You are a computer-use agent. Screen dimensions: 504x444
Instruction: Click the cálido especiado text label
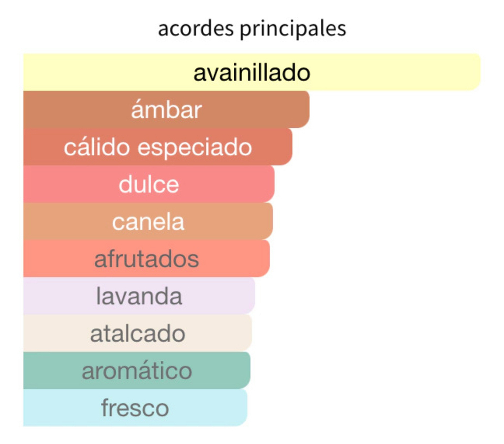(x=158, y=148)
